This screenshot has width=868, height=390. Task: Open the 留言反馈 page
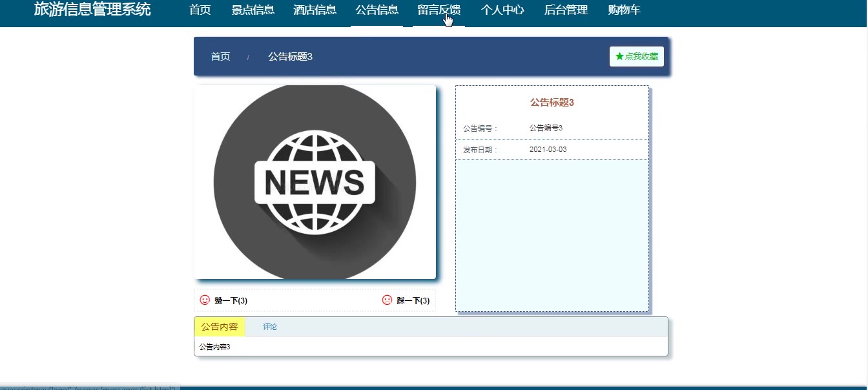tap(439, 10)
